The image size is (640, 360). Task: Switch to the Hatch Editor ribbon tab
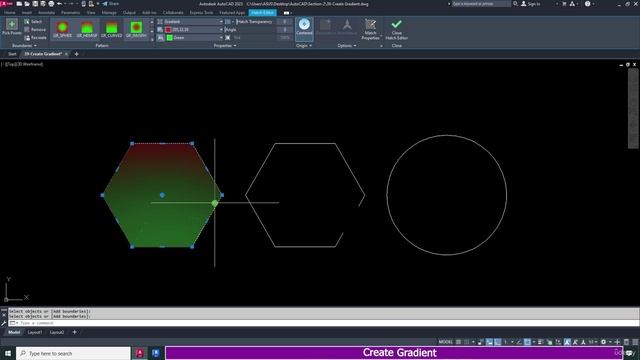(262, 13)
